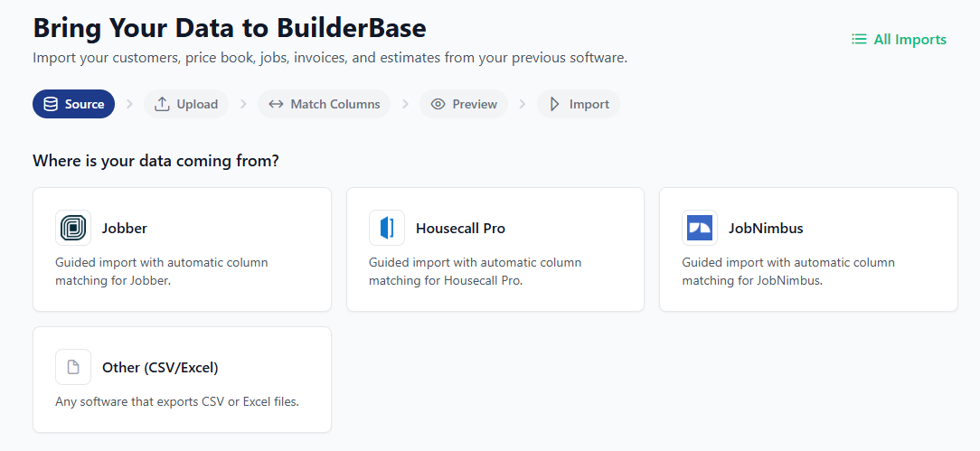The image size is (980, 451).
Task: Click the play icon on Import
Action: [x=554, y=104]
